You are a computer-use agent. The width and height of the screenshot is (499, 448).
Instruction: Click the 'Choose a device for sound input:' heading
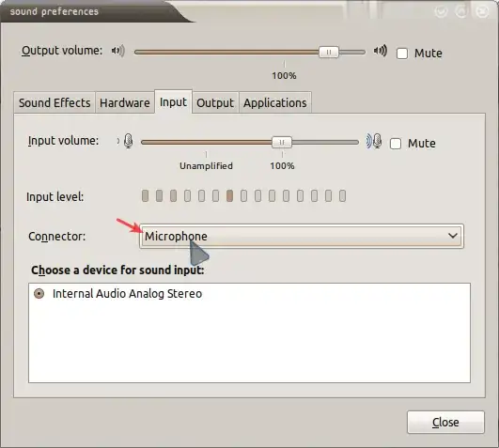click(117, 270)
